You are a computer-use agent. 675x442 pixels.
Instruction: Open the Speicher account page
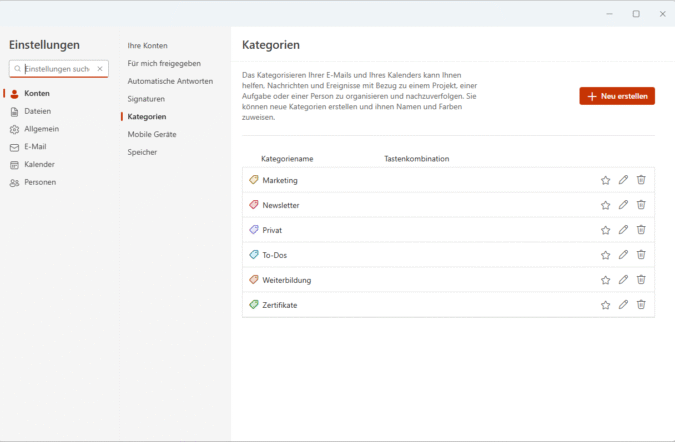click(x=142, y=152)
